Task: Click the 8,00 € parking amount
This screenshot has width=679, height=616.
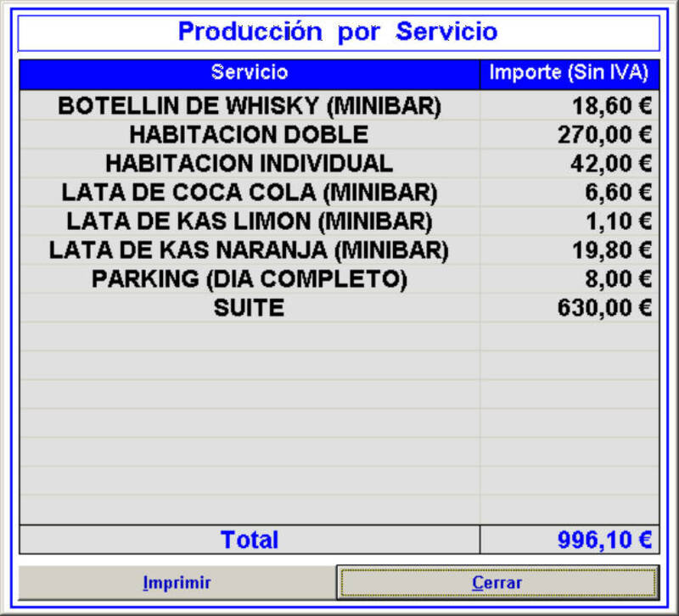Action: click(617, 279)
